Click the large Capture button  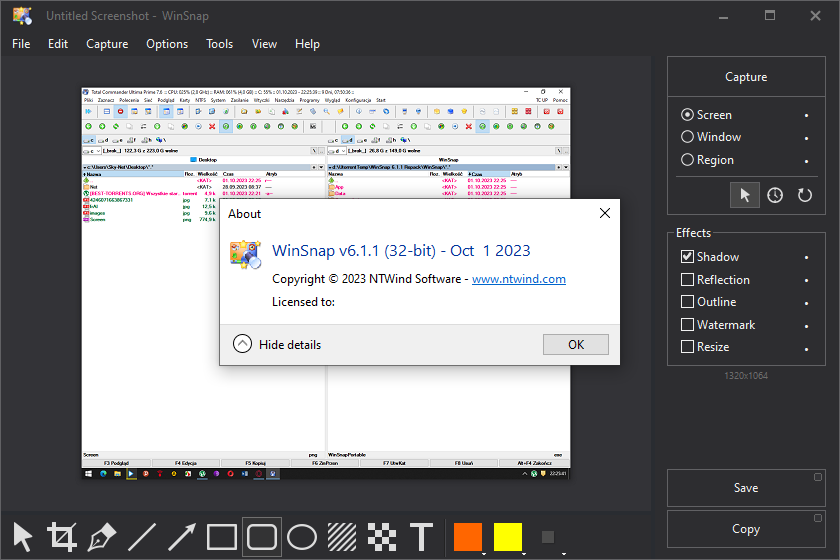click(x=746, y=77)
